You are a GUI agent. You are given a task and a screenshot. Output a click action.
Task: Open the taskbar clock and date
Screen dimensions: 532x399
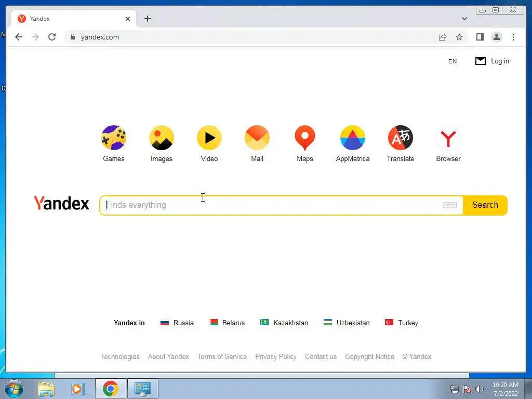tap(506, 389)
